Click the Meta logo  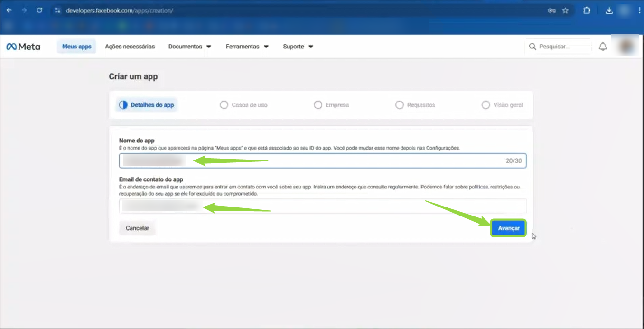[23, 47]
